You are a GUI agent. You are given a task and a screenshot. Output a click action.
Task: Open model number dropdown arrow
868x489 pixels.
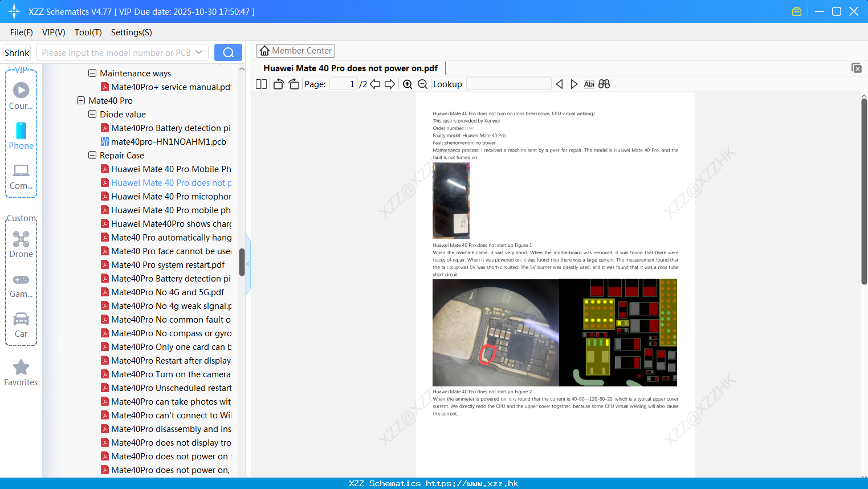(x=199, y=52)
